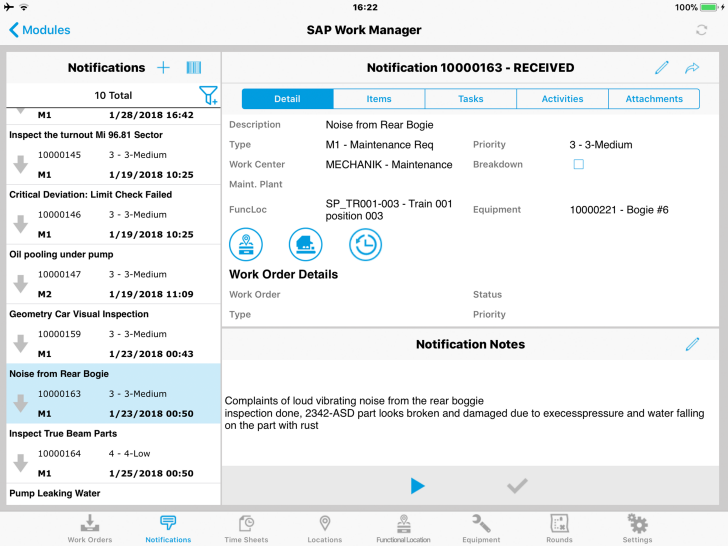Screen dimensions: 728x546
Task: Click Work Center value 'MECHANIK - Maintenance'
Action: (389, 164)
